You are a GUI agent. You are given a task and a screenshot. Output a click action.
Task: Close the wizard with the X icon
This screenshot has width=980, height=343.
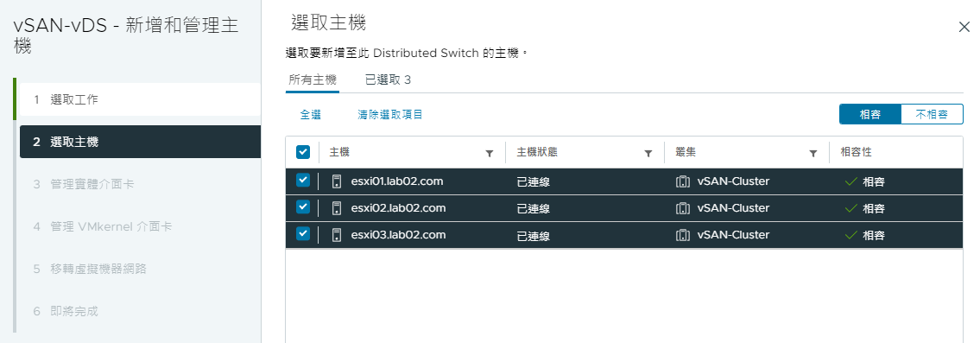click(x=964, y=26)
